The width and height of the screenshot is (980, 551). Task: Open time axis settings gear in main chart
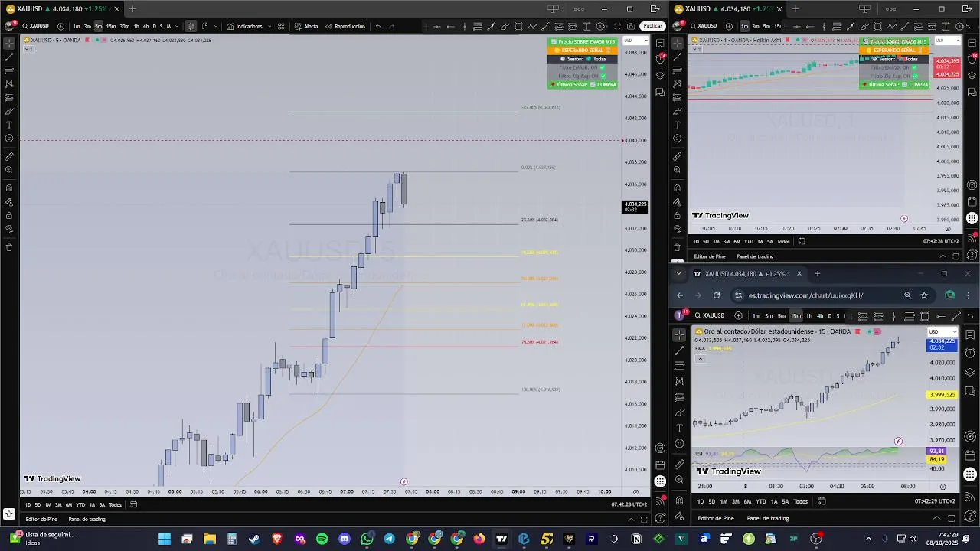(x=635, y=492)
